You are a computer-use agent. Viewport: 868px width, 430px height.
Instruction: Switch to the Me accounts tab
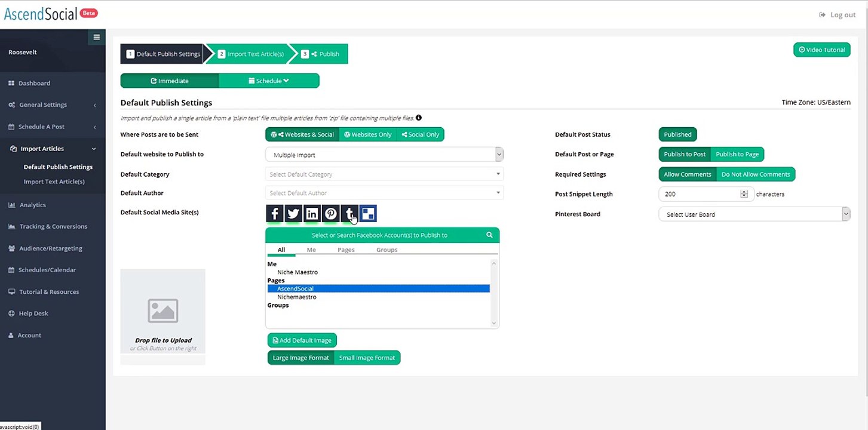(x=311, y=250)
